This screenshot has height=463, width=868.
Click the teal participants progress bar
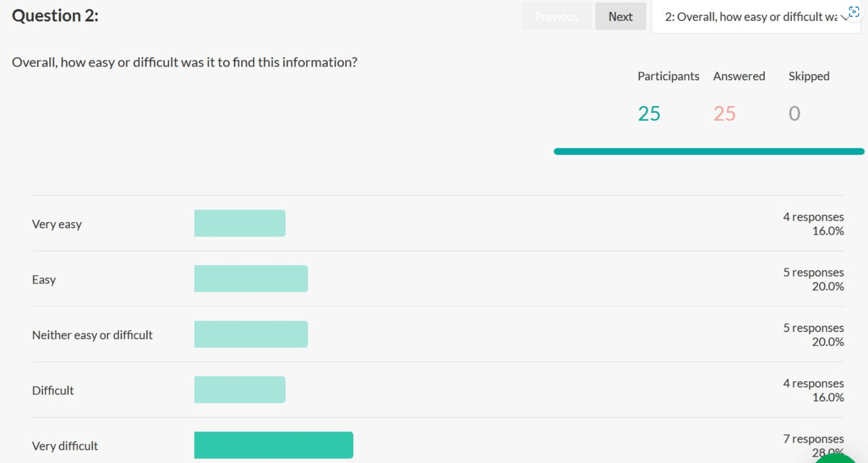tap(709, 151)
